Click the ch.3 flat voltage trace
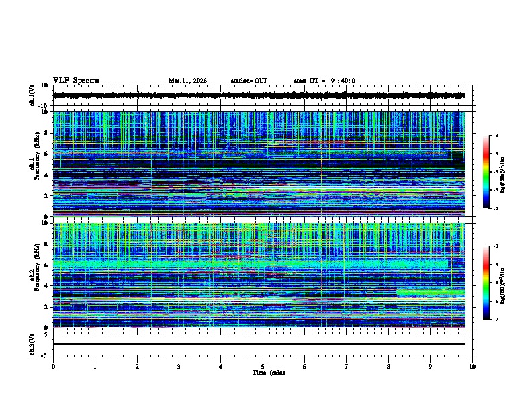This screenshot has height=411, width=532. [259, 344]
